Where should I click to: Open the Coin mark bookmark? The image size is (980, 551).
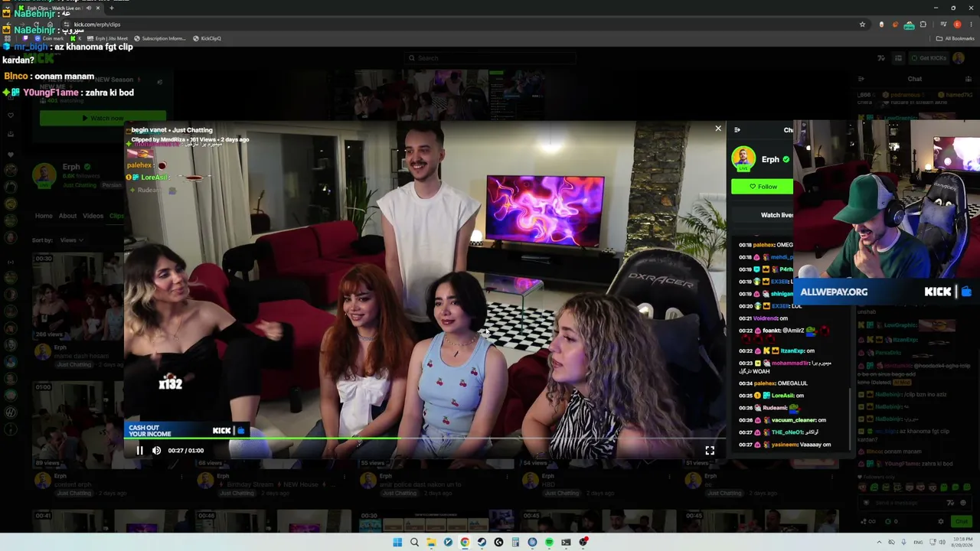coord(50,38)
